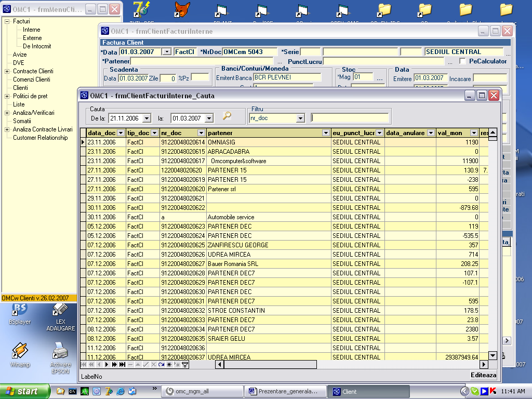Switch to omc_mgm_all taskbar button
The height and width of the screenshot is (399, 532).
(202, 391)
